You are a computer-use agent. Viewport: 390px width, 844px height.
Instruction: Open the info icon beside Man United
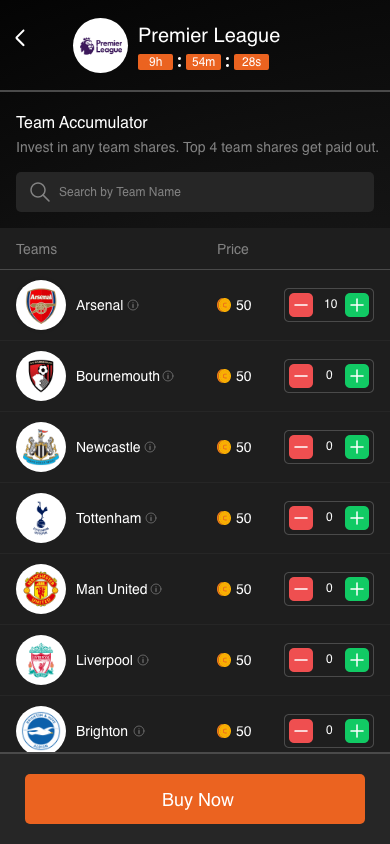point(156,589)
